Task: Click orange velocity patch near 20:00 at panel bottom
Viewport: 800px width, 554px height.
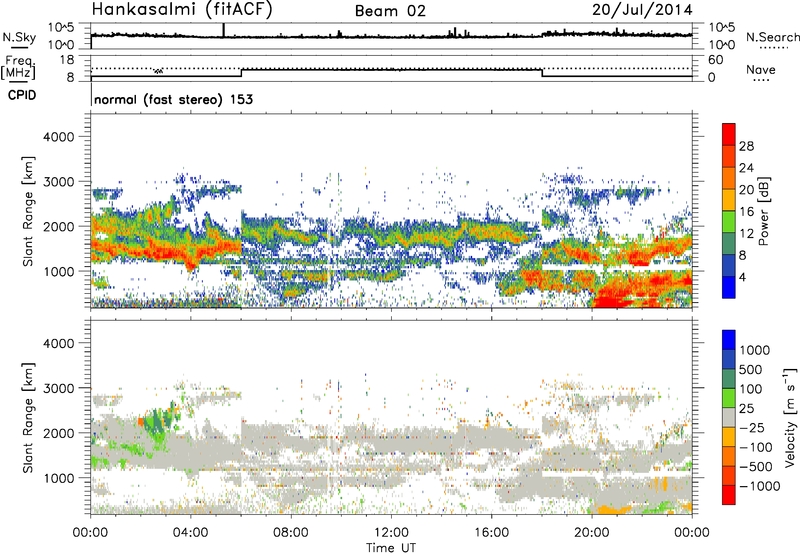Action: 613,509
